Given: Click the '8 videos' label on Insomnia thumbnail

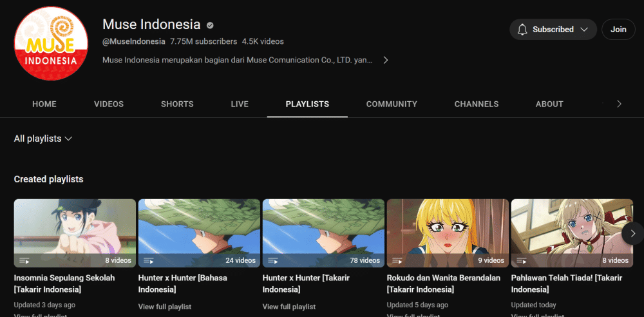Looking at the screenshot, I should (x=118, y=260).
